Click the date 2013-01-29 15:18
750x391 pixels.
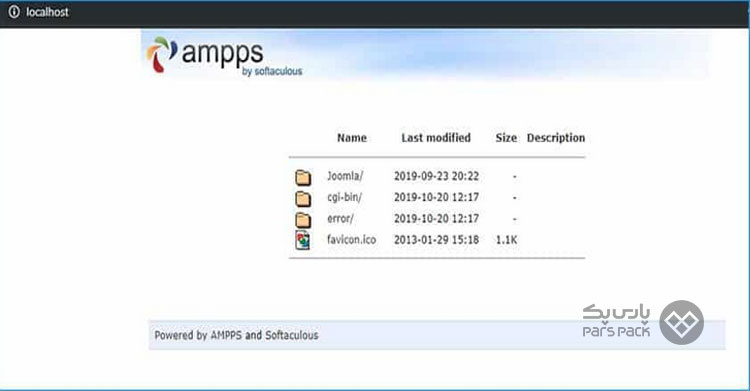[x=436, y=240]
